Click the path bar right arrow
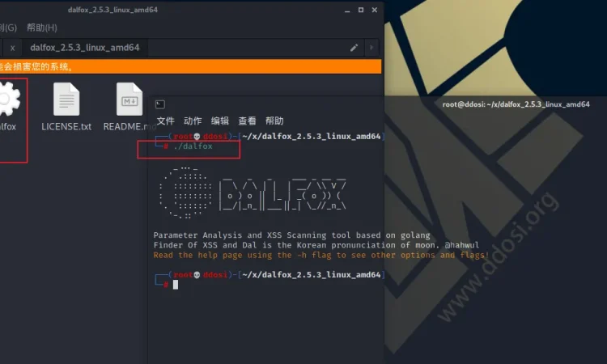607x364 pixels. [371, 48]
